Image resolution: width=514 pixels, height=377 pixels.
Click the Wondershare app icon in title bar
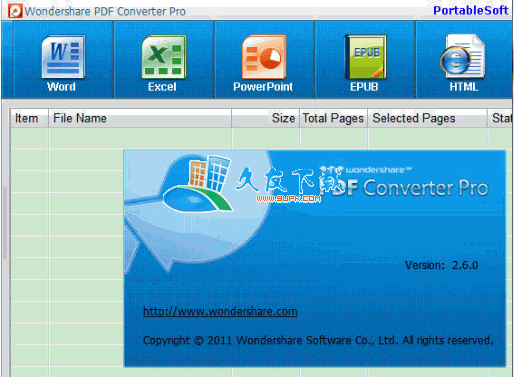(x=15, y=11)
